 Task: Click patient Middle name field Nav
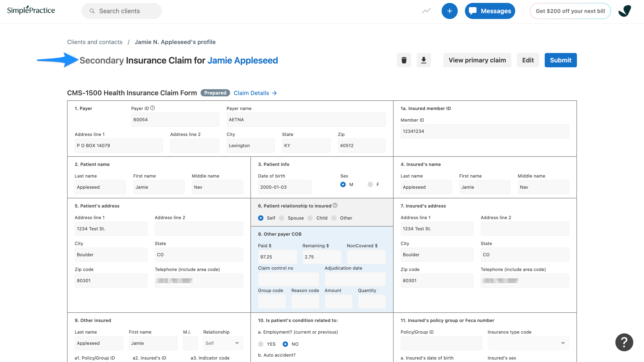[x=217, y=187]
